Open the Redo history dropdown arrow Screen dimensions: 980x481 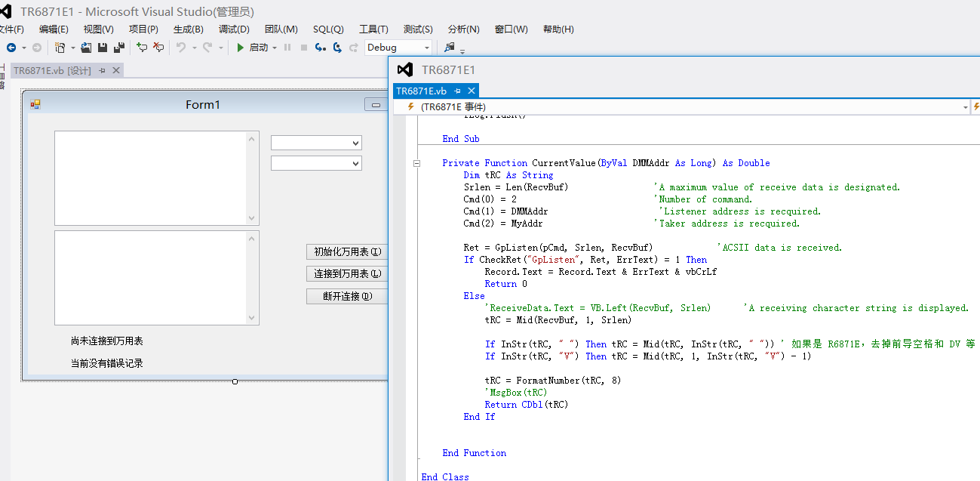point(221,48)
